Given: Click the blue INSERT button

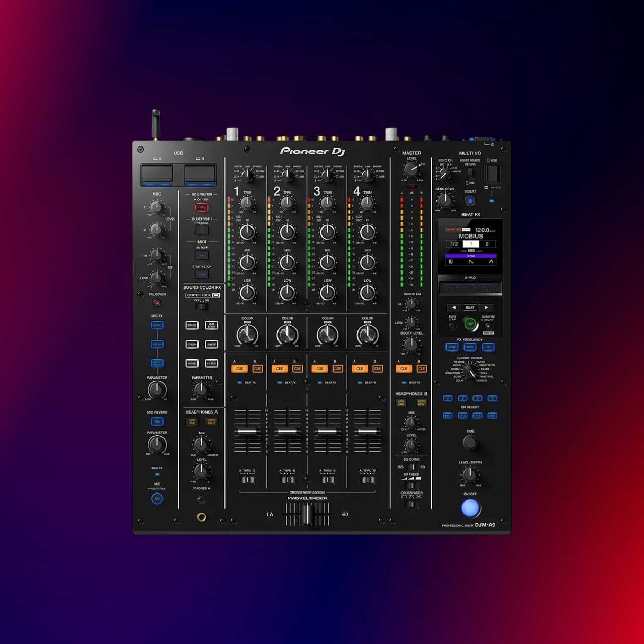Looking at the screenshot, I should [x=470, y=201].
